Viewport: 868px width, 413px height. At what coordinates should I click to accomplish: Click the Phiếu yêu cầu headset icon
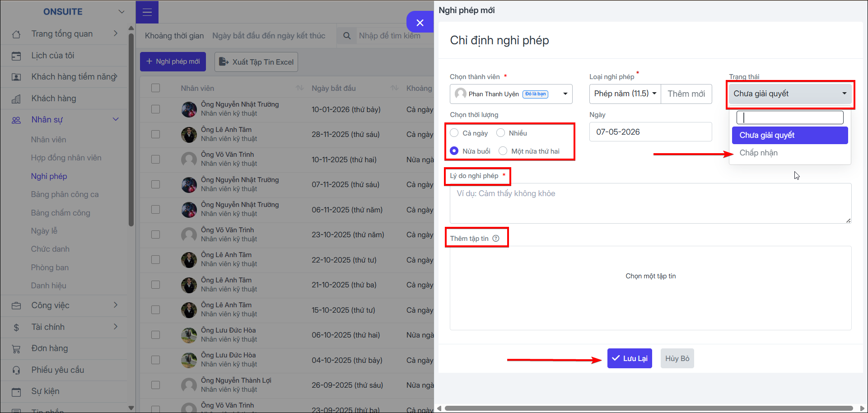[x=16, y=371]
